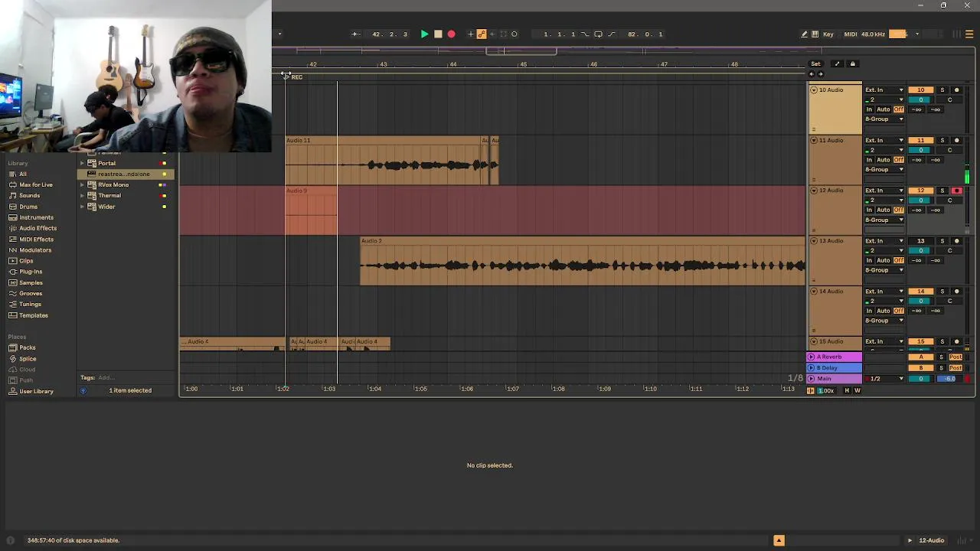Select Drums in the Library
980x551 pixels.
click(28, 207)
